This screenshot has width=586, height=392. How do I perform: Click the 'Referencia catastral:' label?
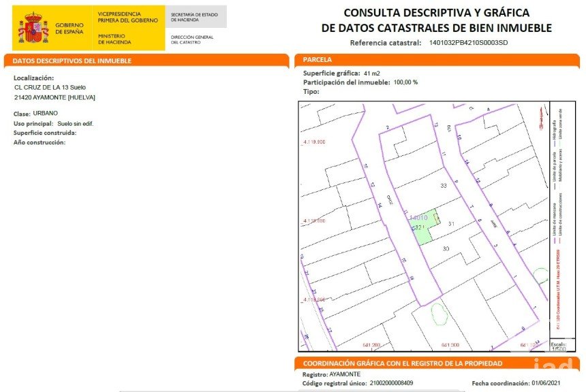click(x=386, y=43)
